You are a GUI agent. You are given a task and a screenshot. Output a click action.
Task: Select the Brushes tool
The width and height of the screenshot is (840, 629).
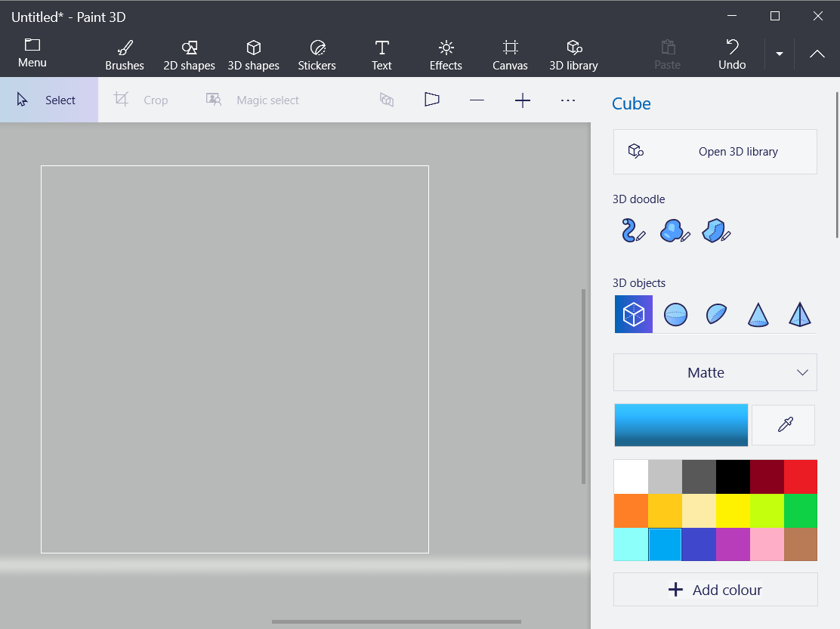pos(124,54)
